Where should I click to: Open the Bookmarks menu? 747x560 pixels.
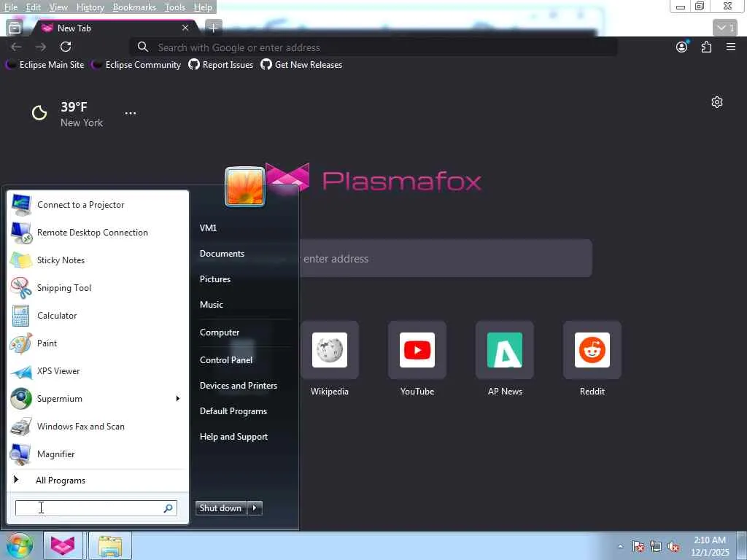134,7
